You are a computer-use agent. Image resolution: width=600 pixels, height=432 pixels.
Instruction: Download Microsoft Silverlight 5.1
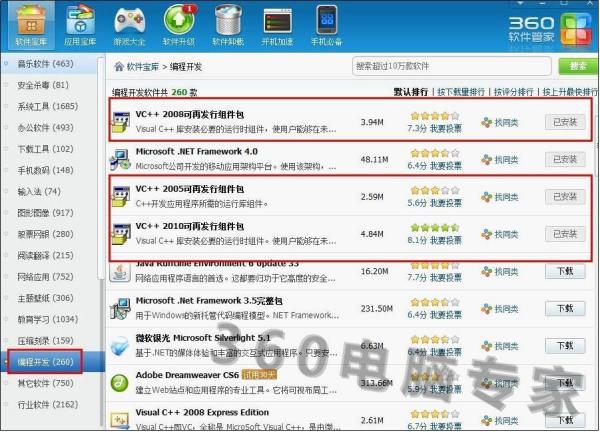(565, 346)
